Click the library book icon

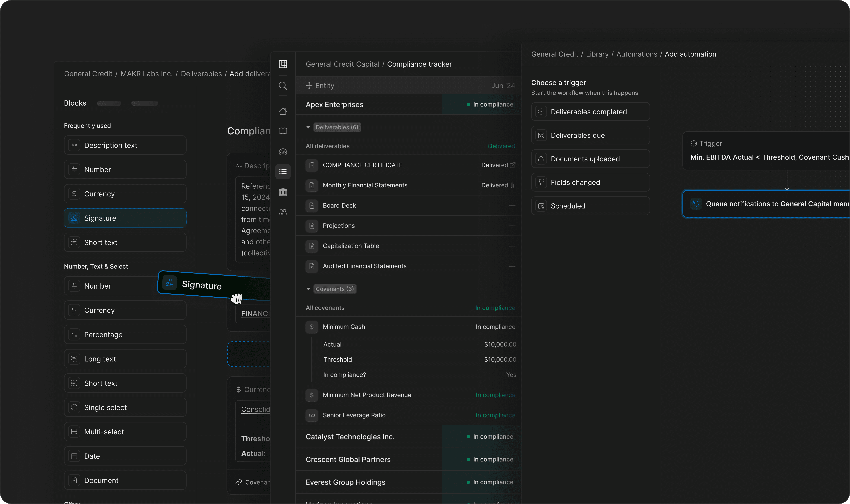tap(283, 131)
